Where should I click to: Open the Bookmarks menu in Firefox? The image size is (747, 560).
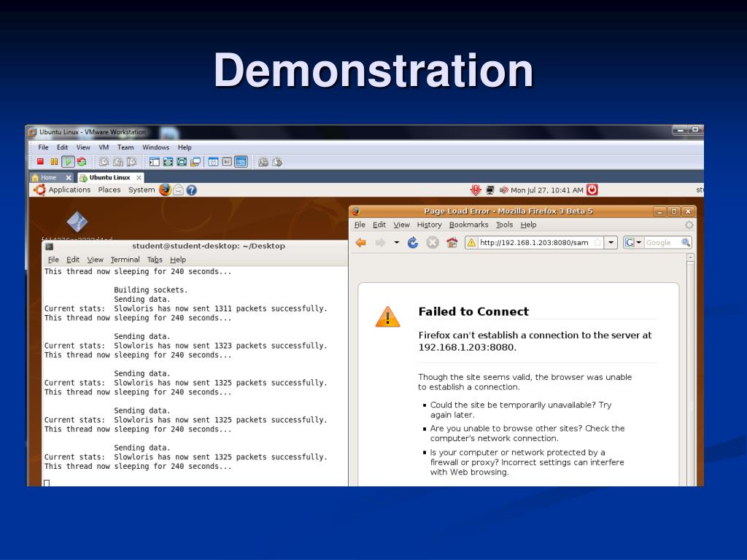[x=469, y=225]
